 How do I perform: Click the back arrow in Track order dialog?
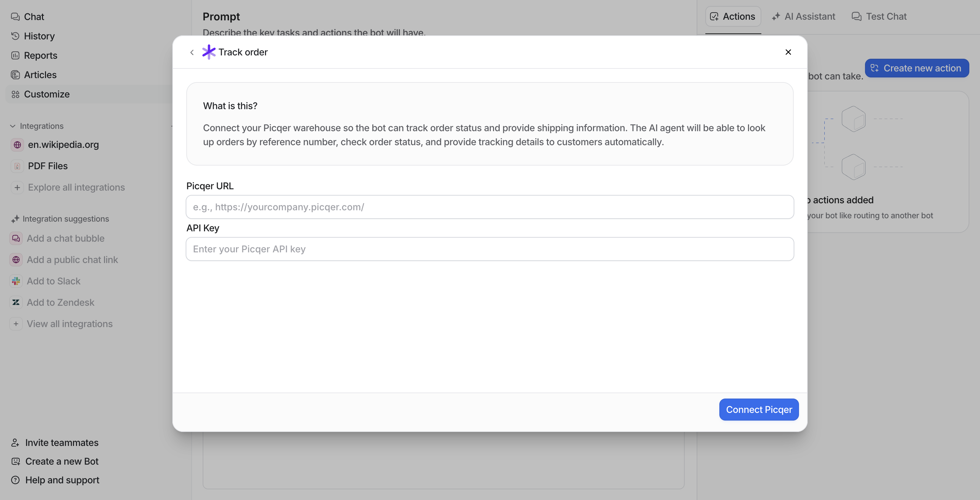[x=192, y=52]
